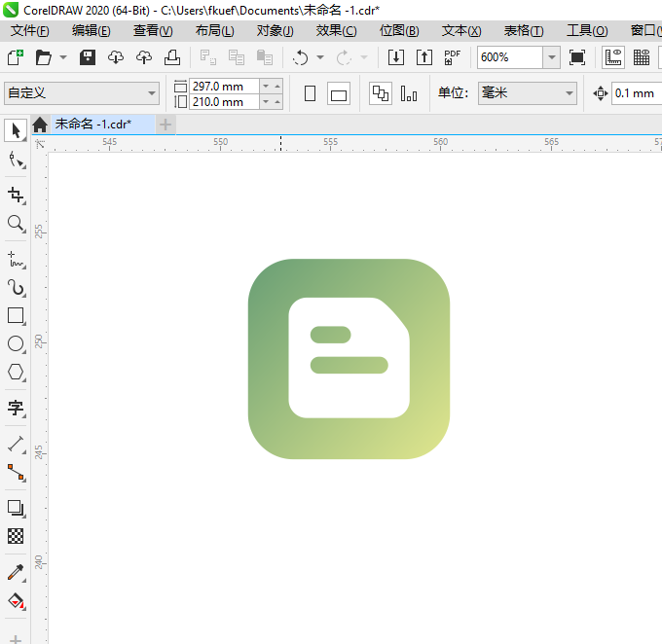Viewport: 662px width, 644px height.
Task: Select the Interactive Fill tool
Action: pyautogui.click(x=16, y=600)
